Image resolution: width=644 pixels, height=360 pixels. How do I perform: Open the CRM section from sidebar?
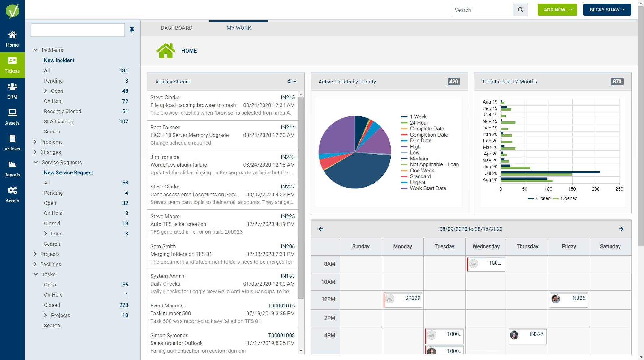point(12,91)
